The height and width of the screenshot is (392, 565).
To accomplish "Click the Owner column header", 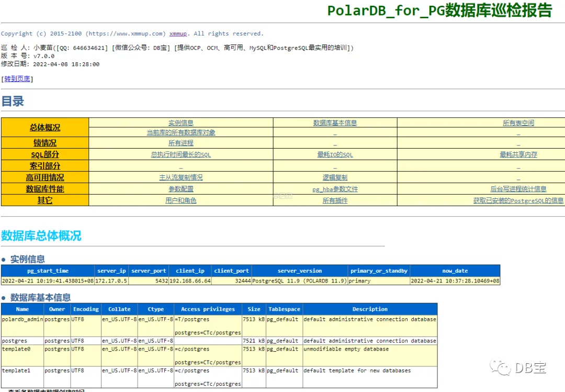I will point(57,309).
